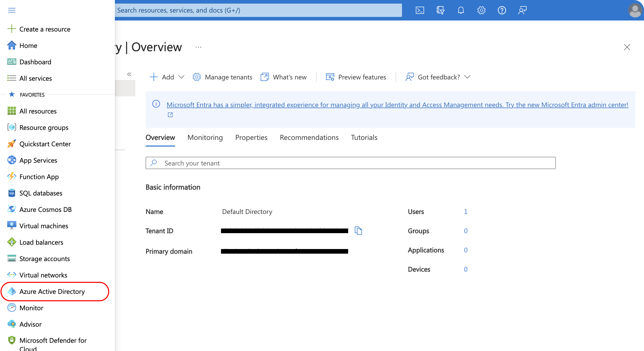Click the Manage tenants button

pos(223,77)
